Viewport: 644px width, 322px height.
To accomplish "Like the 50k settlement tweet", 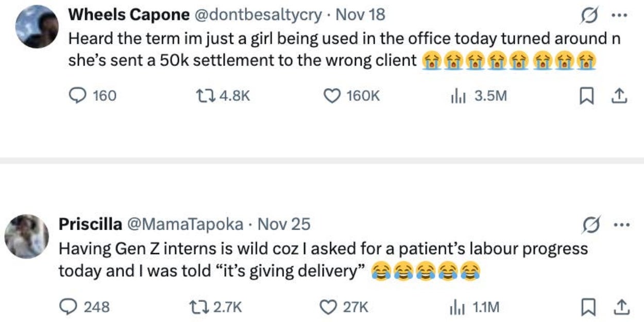I will (331, 96).
